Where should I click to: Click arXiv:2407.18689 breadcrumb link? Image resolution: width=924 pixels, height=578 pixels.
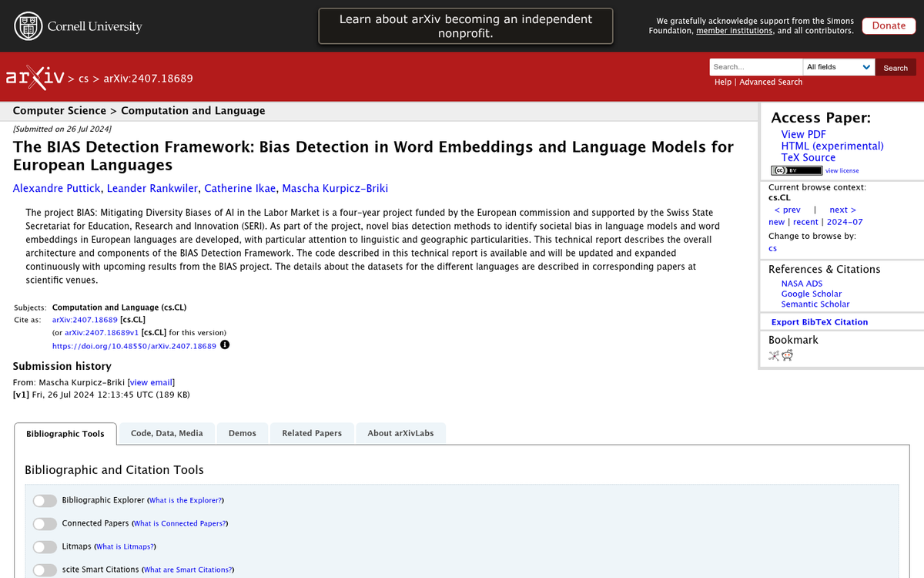pos(148,79)
